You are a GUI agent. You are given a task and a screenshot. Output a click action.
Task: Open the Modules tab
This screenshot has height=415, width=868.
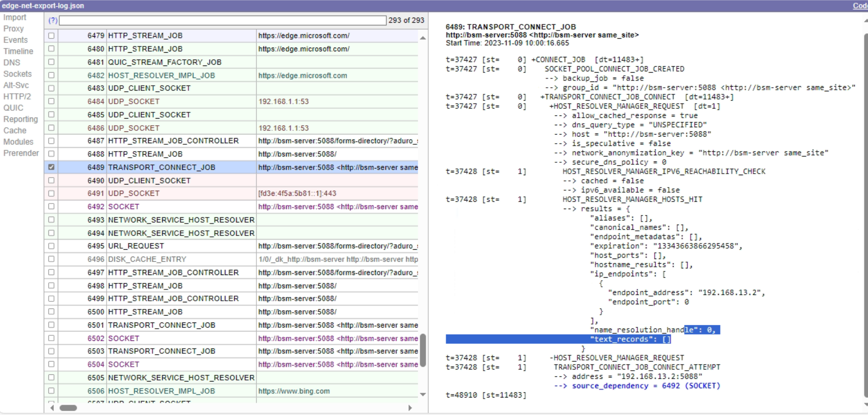(18, 142)
